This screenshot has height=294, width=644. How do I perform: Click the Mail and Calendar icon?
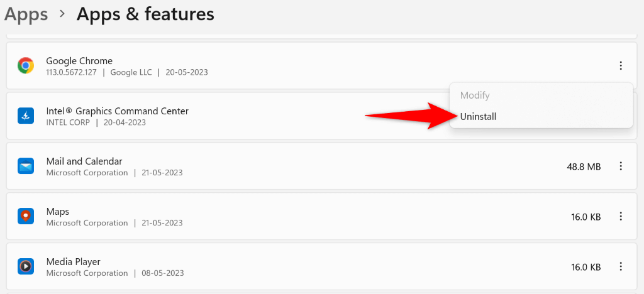click(x=26, y=166)
